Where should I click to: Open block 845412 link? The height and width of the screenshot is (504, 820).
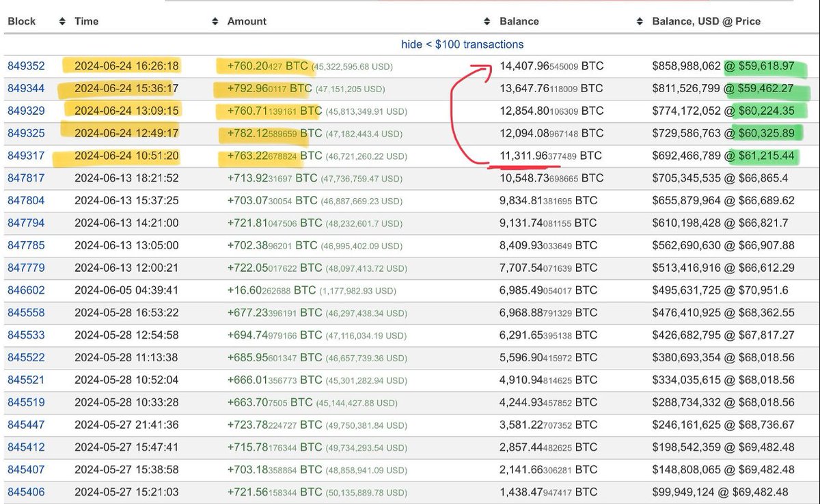[26, 447]
